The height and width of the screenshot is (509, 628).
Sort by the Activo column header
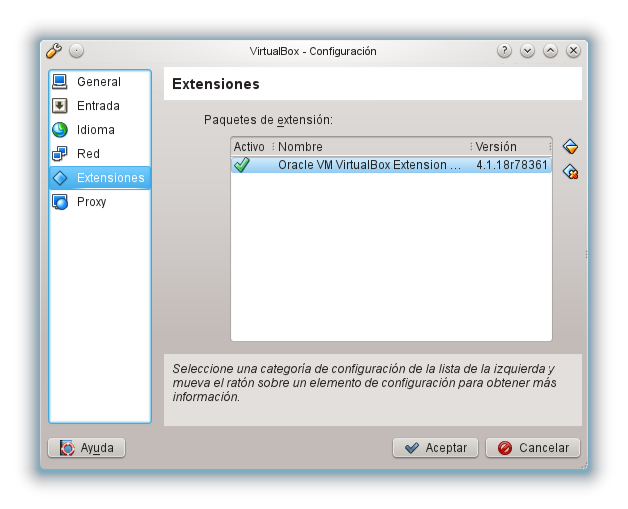coord(252,147)
